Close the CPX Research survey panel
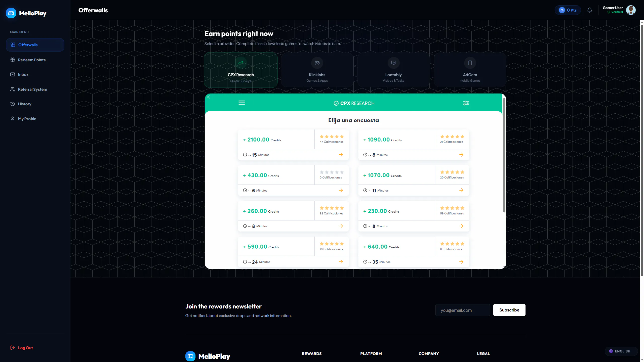 [x=208, y=97]
